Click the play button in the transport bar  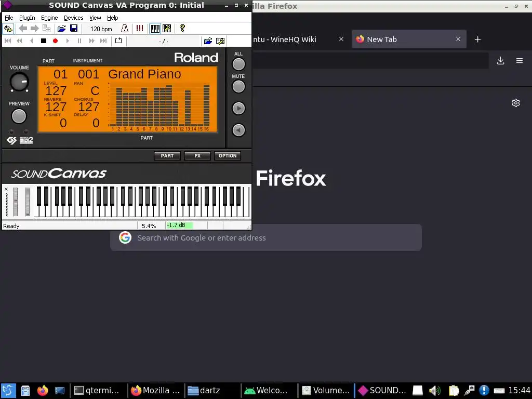click(x=67, y=41)
